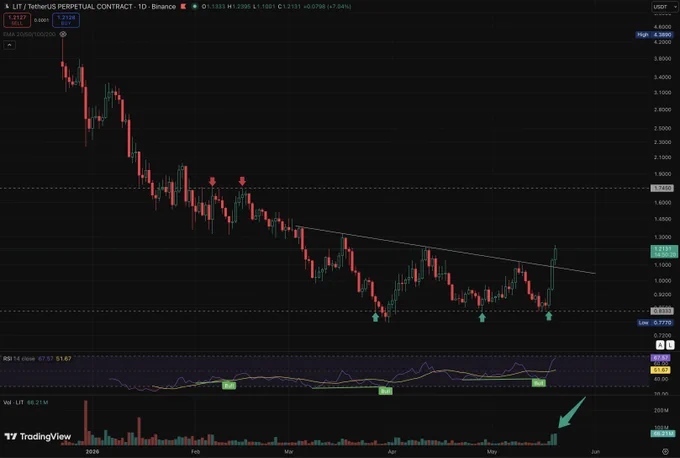Click the 1.7450 horizontal line price label
680x458 pixels.
[x=662, y=188]
